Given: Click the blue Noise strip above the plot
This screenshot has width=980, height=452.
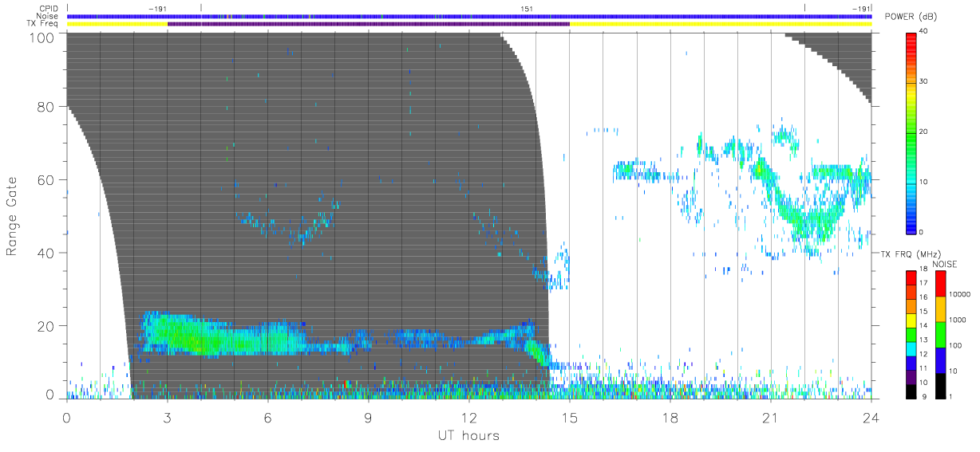Looking at the screenshot, I should (x=469, y=16).
